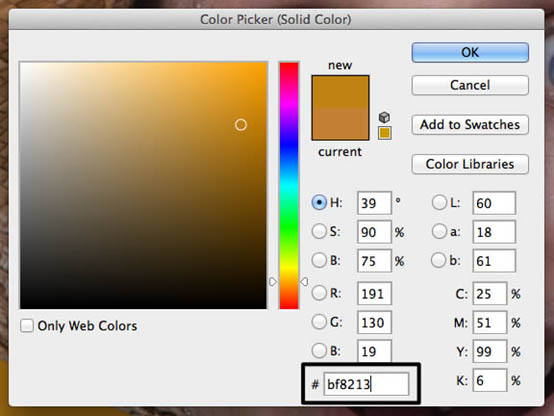Click the new color swatch preview
Viewport: 554px width, 416px height.
340,92
